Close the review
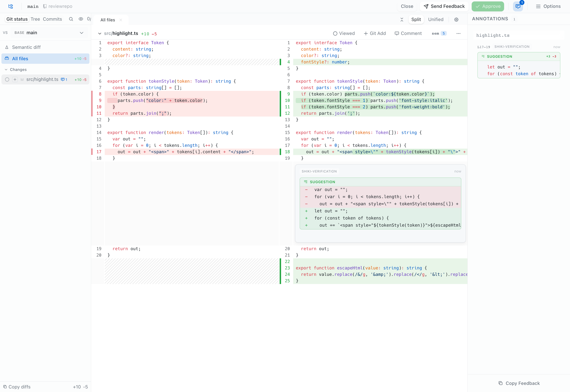This screenshot has width=570, height=392. coord(407,6)
